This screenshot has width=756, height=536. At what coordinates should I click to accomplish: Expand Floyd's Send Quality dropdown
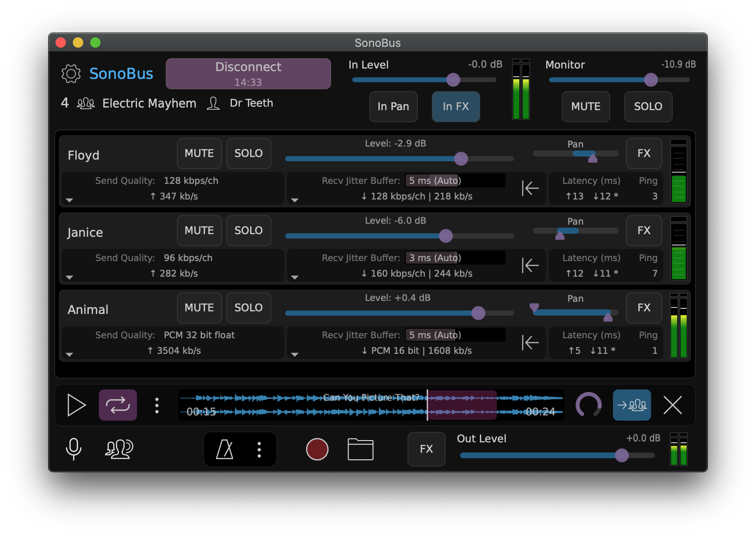69,200
